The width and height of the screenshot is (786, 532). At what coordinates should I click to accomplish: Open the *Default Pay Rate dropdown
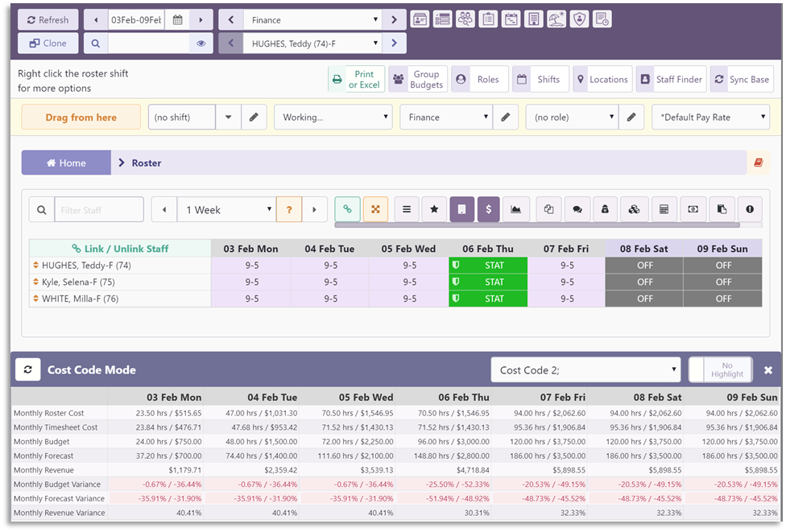(710, 118)
